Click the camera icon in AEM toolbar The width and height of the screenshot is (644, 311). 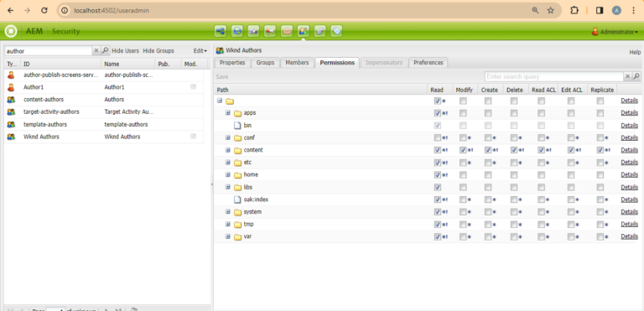click(253, 31)
